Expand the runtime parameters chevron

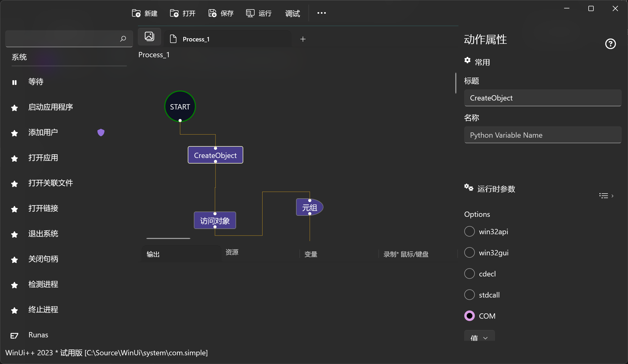click(613, 196)
